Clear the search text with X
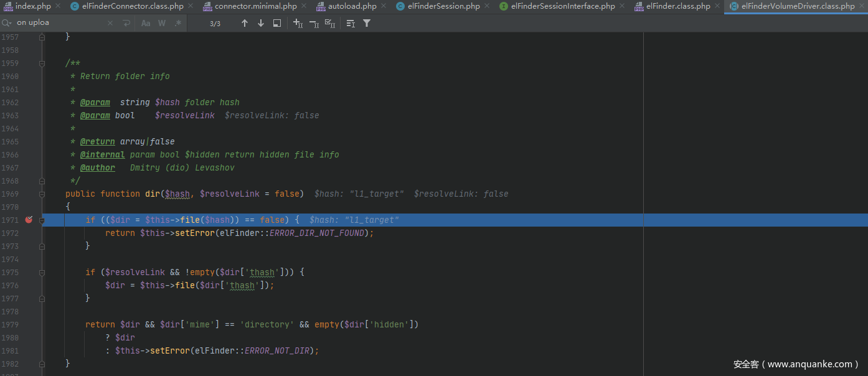 110,23
